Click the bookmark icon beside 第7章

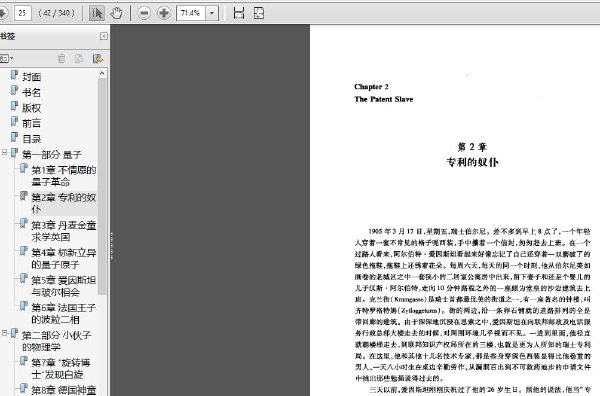(24, 360)
